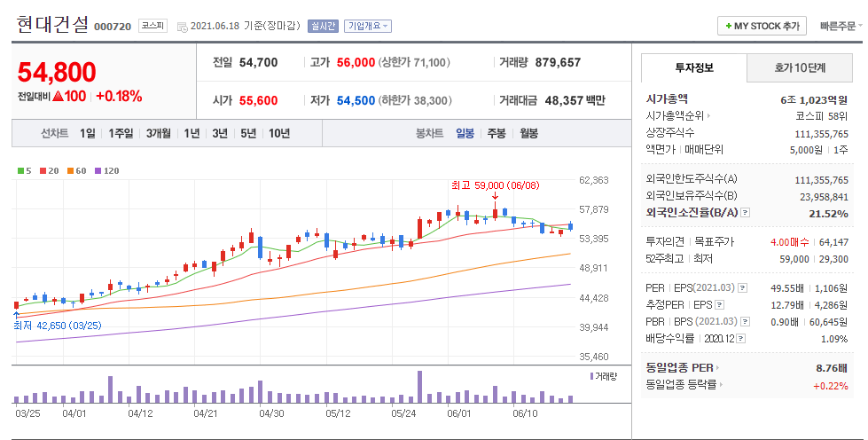Select the 월봉 monthly candle chart
The image size is (868, 440).
[x=528, y=134]
